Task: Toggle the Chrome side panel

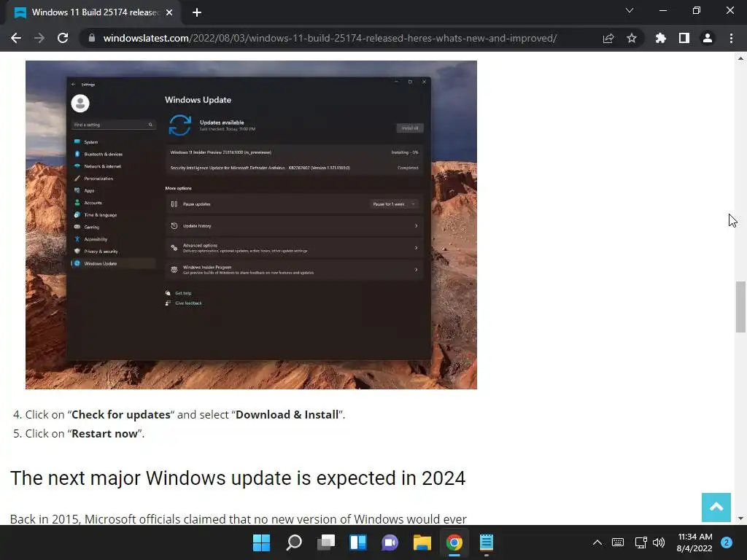Action: pyautogui.click(x=684, y=38)
